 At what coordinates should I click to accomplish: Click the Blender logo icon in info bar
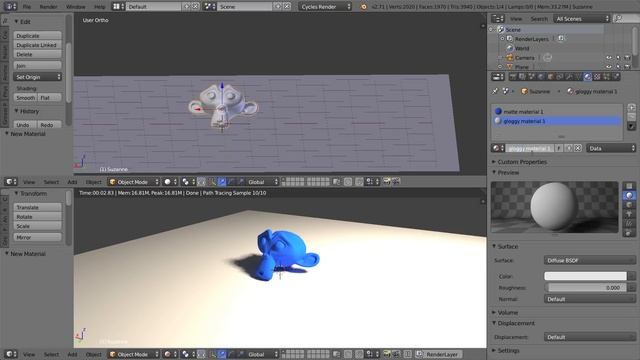pyautogui.click(x=363, y=7)
